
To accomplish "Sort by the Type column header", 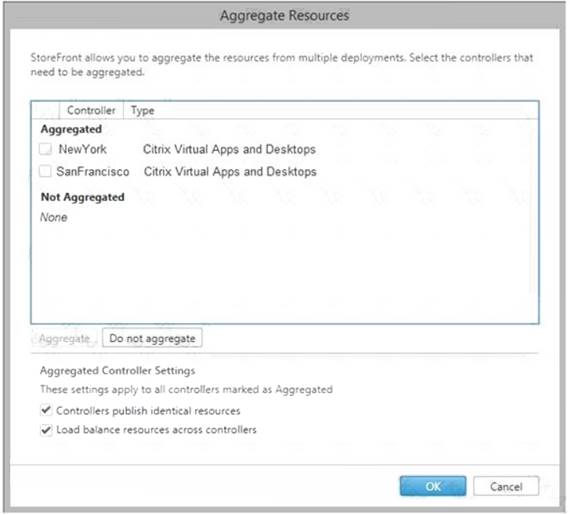I will pyautogui.click(x=142, y=110).
